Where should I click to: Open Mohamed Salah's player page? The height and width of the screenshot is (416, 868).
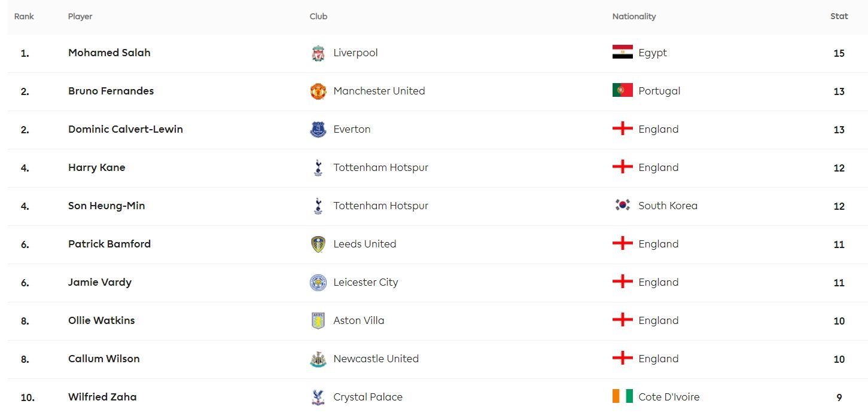point(109,53)
